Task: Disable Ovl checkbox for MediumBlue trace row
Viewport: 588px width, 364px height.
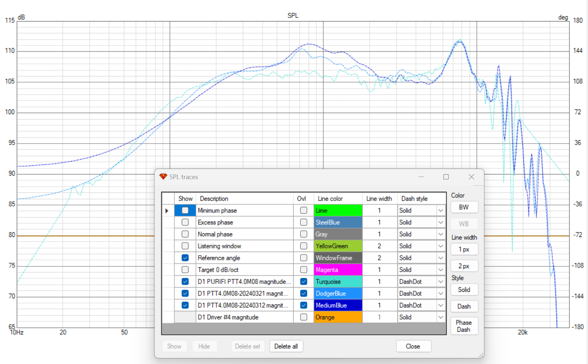Action: 304,305
